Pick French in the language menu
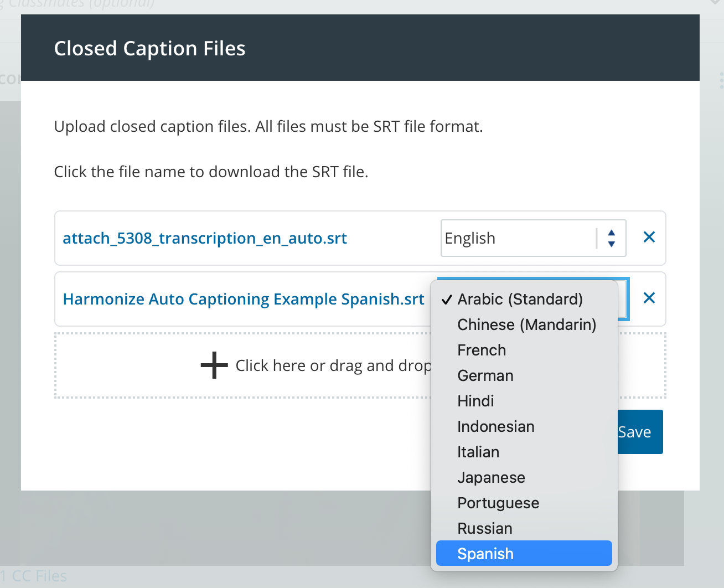The image size is (724, 588). (x=482, y=350)
